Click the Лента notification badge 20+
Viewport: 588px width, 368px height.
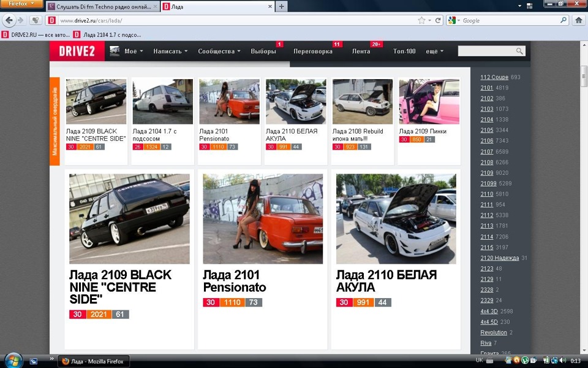coord(376,44)
